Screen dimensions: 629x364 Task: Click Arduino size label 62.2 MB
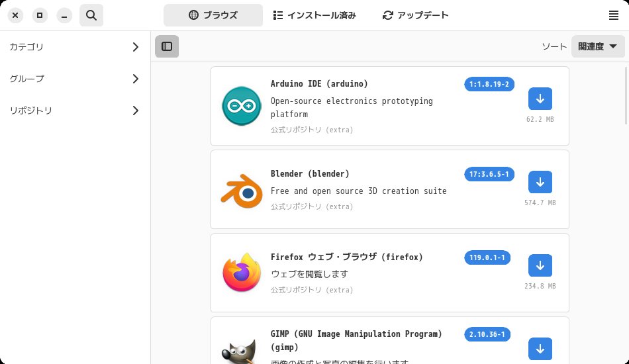(x=540, y=120)
